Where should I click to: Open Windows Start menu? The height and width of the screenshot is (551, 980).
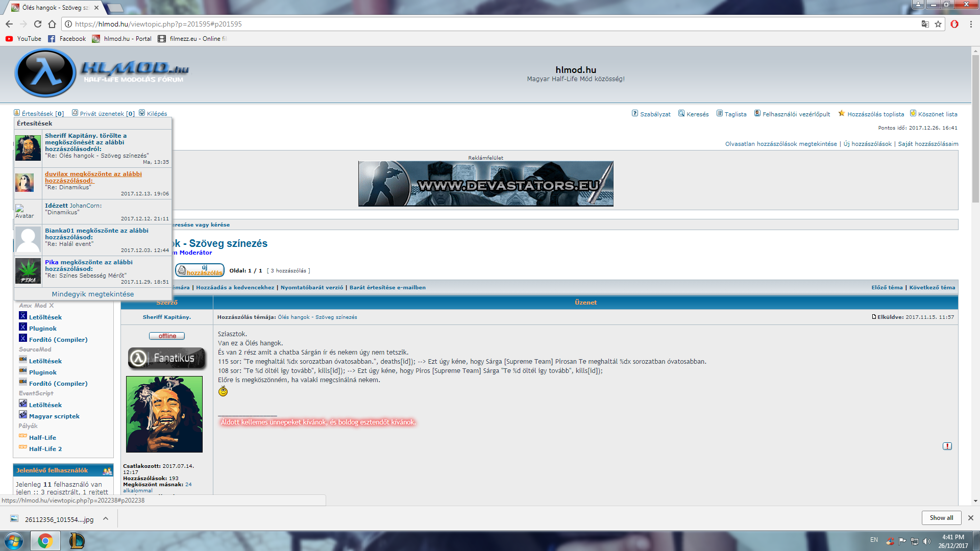coord(14,540)
